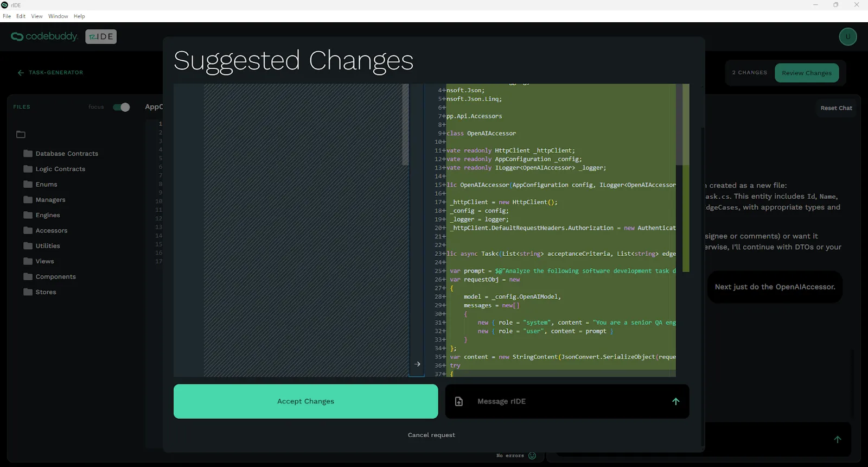Expand the Views folder

pyautogui.click(x=39, y=261)
